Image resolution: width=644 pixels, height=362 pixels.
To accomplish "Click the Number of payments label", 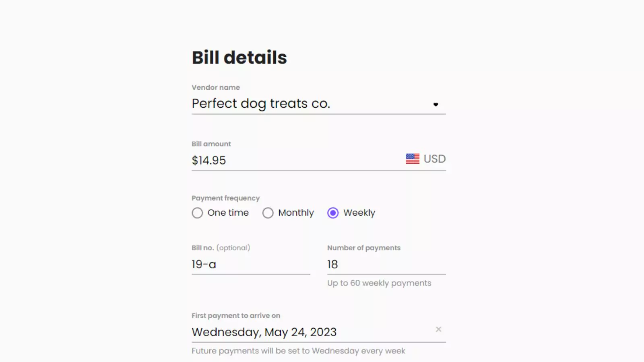I will (x=364, y=248).
